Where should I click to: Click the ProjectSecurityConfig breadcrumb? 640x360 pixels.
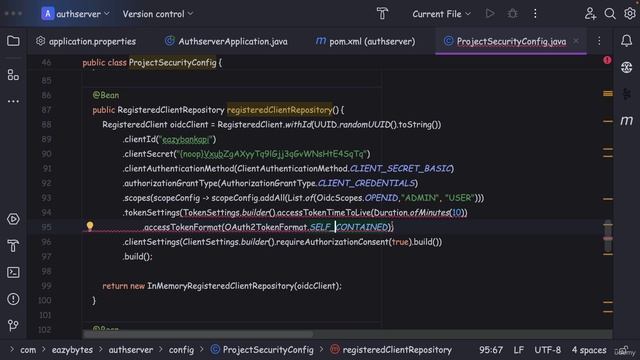262,350
